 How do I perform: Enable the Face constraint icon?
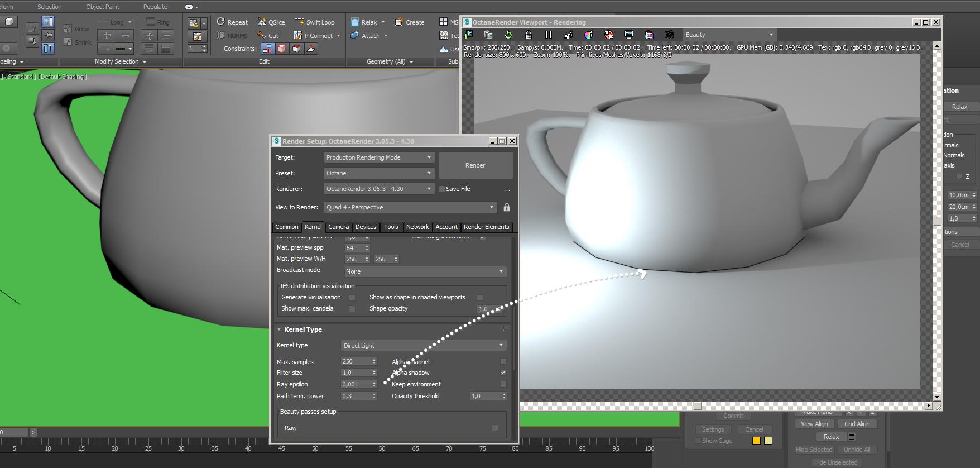click(x=296, y=49)
